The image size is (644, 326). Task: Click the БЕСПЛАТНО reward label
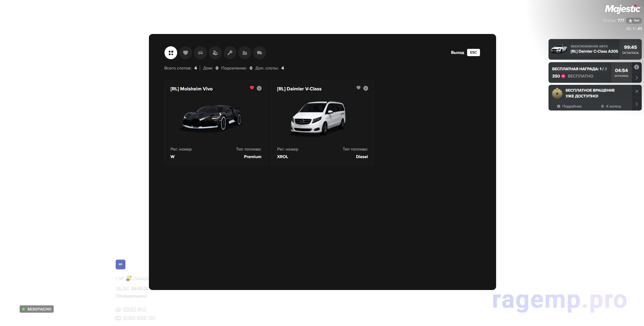tap(581, 76)
